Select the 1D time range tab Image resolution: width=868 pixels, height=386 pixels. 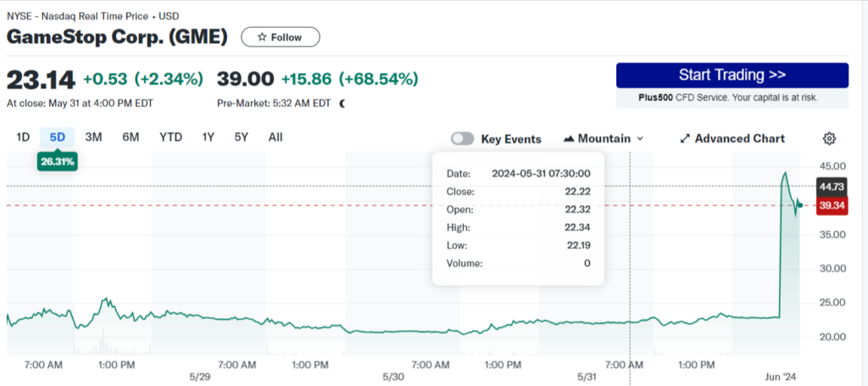coord(24,137)
